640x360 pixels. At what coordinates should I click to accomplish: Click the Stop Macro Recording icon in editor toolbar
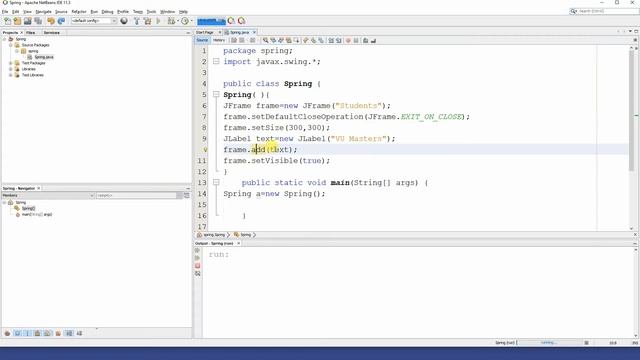tap(356, 40)
